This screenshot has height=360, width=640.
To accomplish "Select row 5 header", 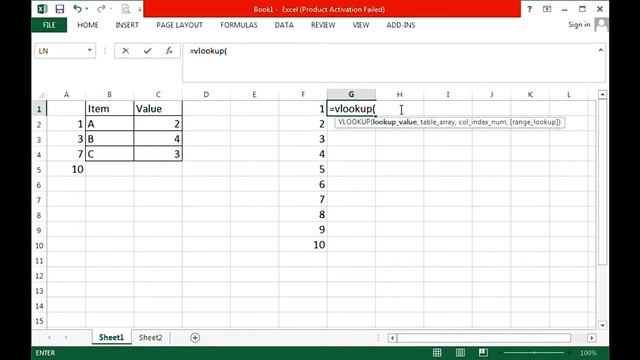I will 39,169.
